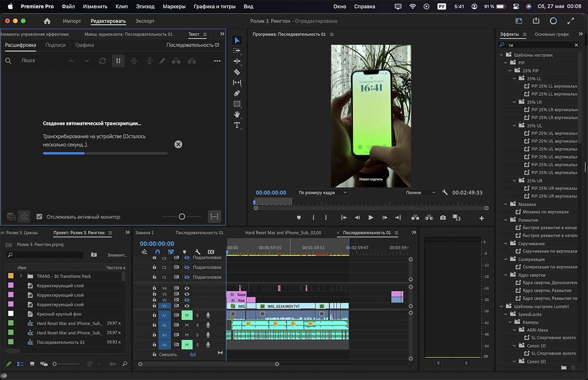Cancel the transcription with the X button
The image size is (588, 380).
[178, 145]
